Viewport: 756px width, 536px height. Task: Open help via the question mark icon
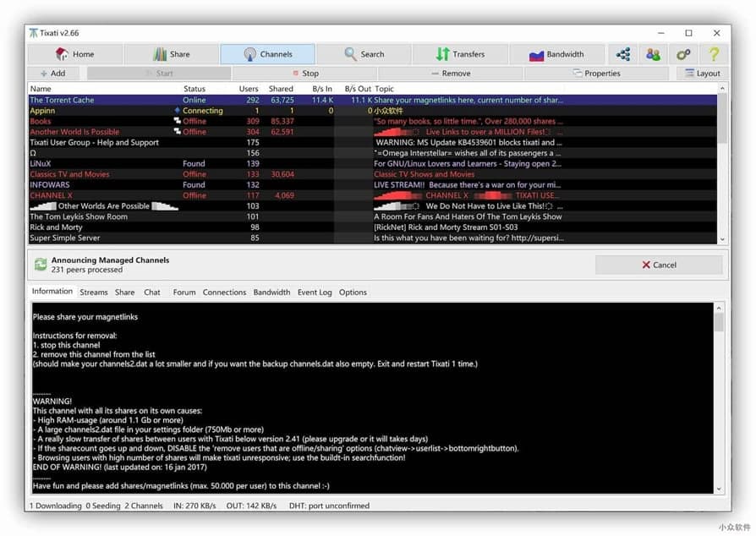714,54
